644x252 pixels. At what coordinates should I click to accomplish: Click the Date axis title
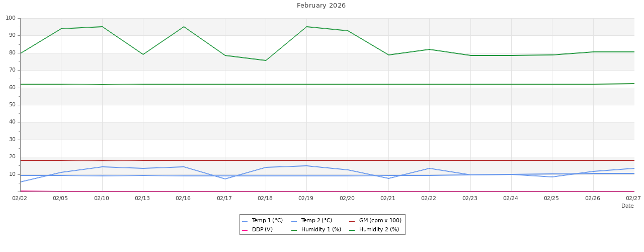click(627, 206)
